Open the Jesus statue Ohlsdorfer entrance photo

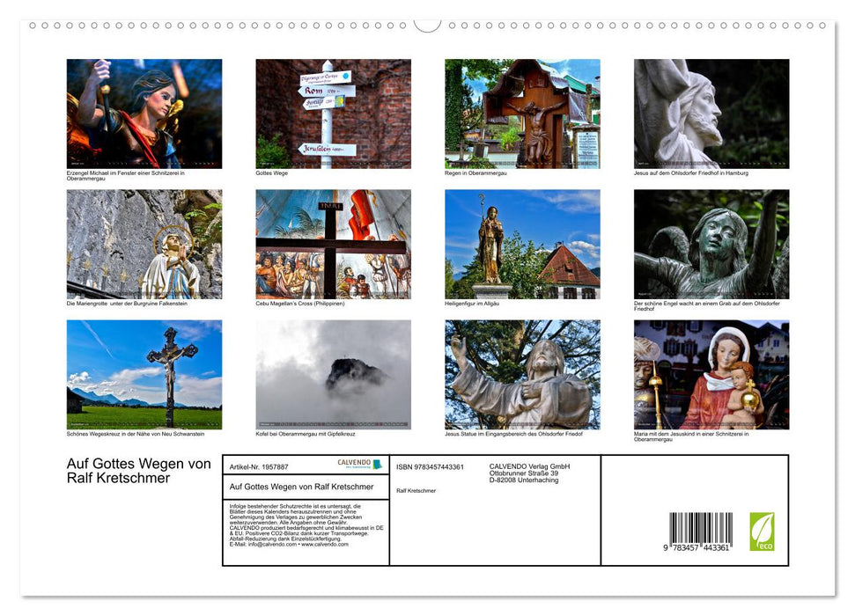tap(522, 374)
